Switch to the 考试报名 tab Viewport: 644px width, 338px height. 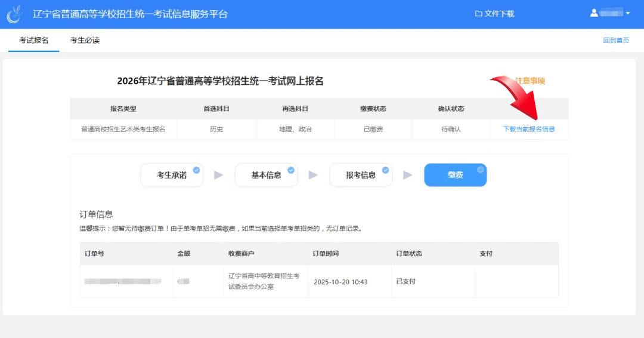click(34, 41)
